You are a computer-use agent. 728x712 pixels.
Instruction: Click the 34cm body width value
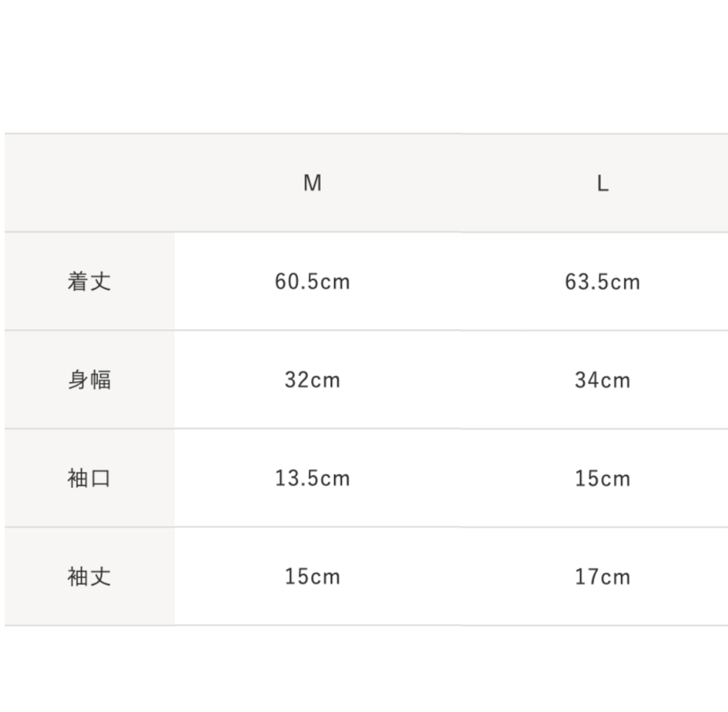pos(602,380)
